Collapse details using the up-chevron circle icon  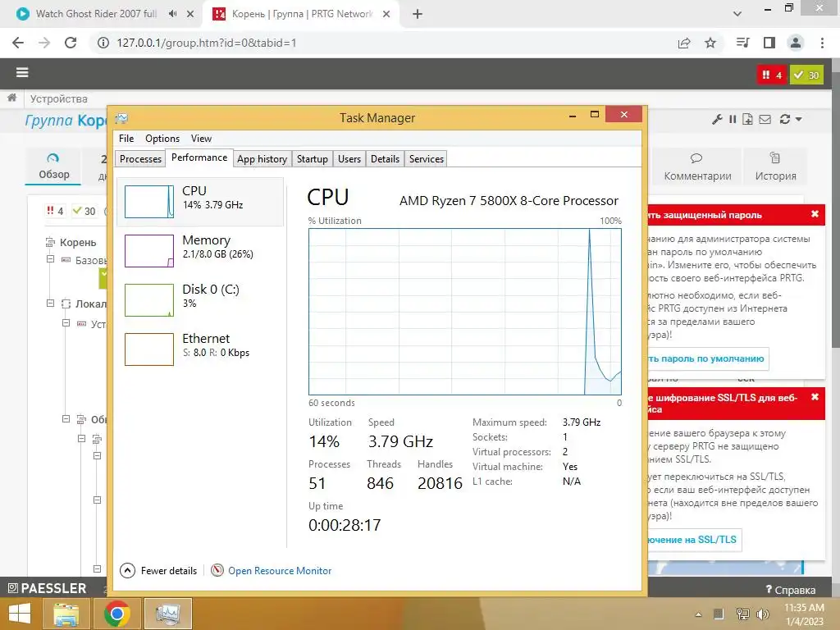pyautogui.click(x=127, y=571)
